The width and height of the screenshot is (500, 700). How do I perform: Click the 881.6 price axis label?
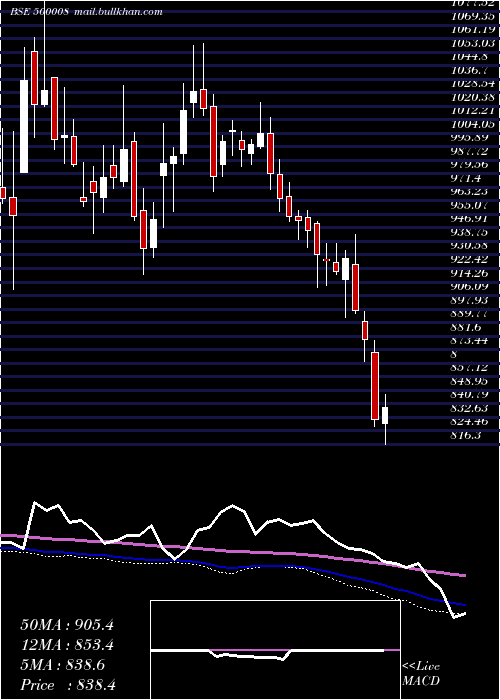click(467, 327)
